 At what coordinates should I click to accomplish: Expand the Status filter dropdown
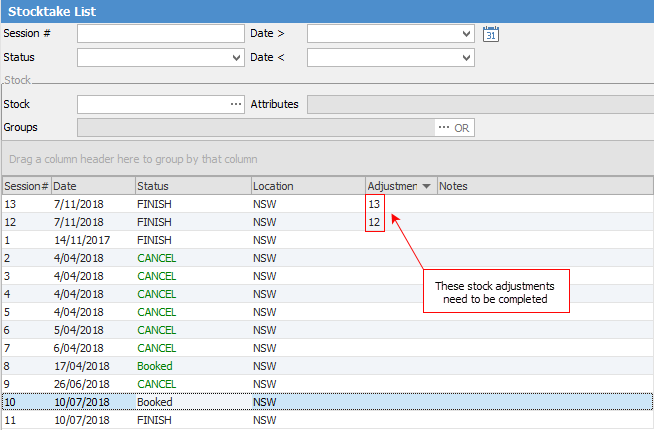pyautogui.click(x=237, y=58)
